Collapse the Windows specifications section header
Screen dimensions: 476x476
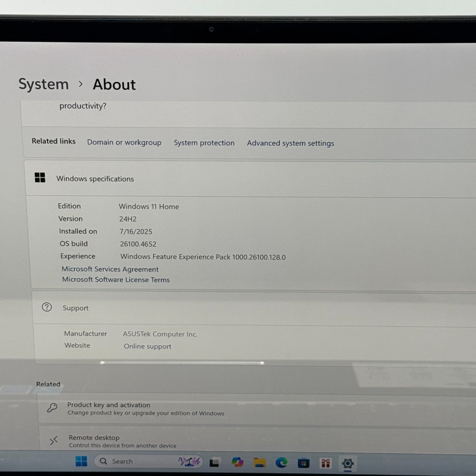pos(251,179)
